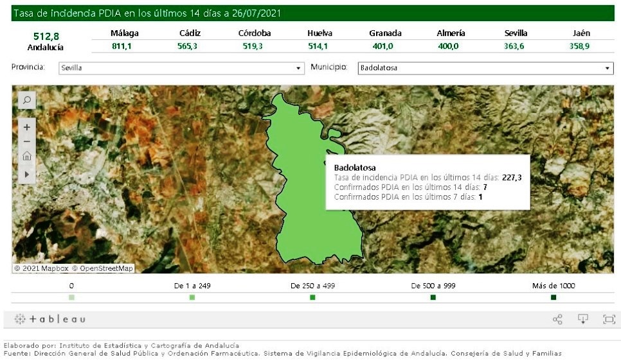Enter full screen mode icon
The image size is (621, 364).
click(x=609, y=319)
